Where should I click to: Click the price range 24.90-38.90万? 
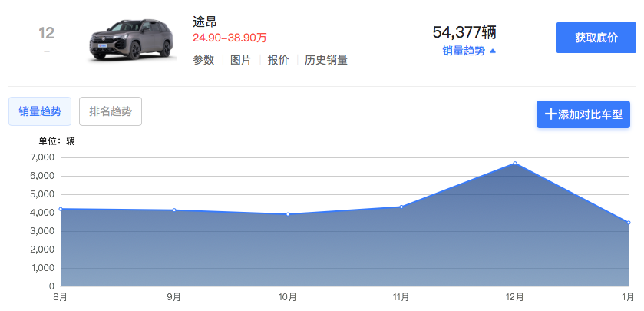(x=230, y=38)
